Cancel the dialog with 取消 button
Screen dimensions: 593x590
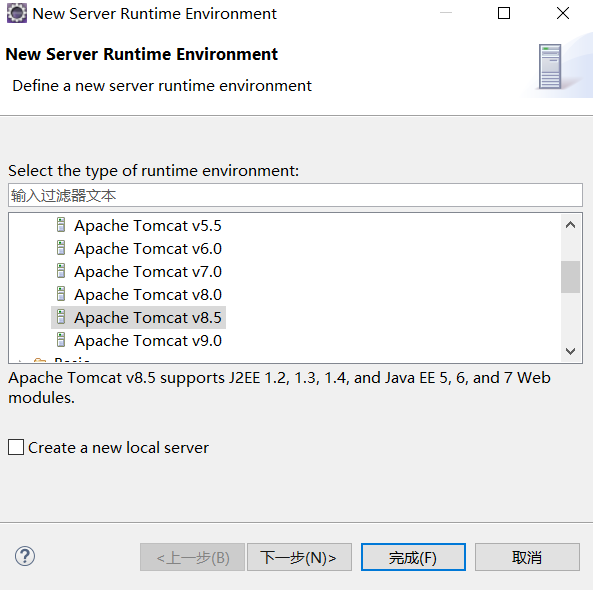pyautogui.click(x=527, y=557)
